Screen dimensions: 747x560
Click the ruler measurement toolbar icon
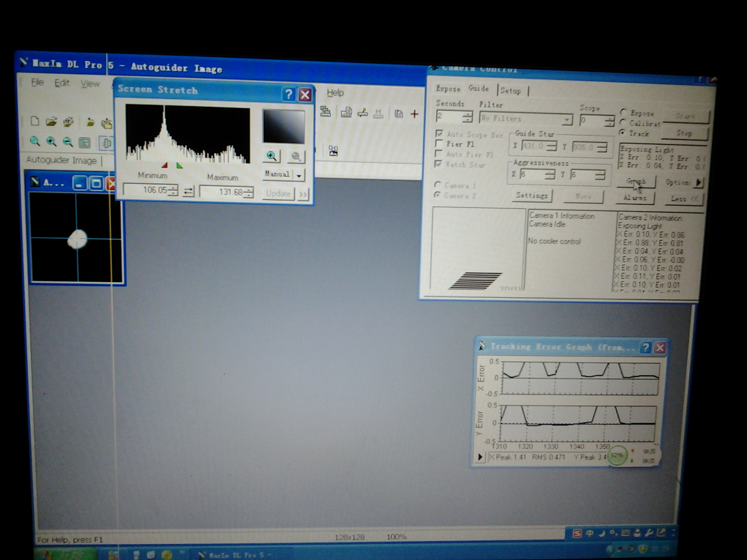tap(362, 113)
